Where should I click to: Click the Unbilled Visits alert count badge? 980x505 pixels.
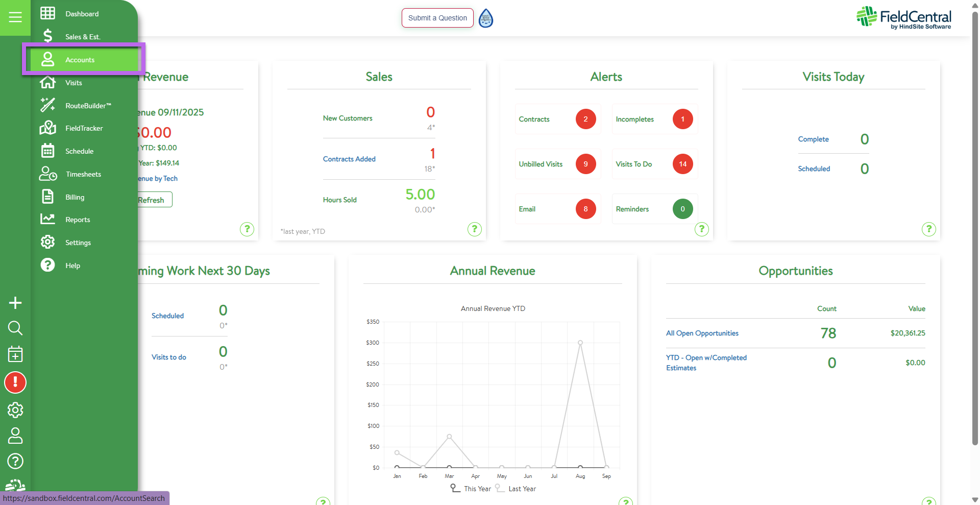click(x=585, y=164)
